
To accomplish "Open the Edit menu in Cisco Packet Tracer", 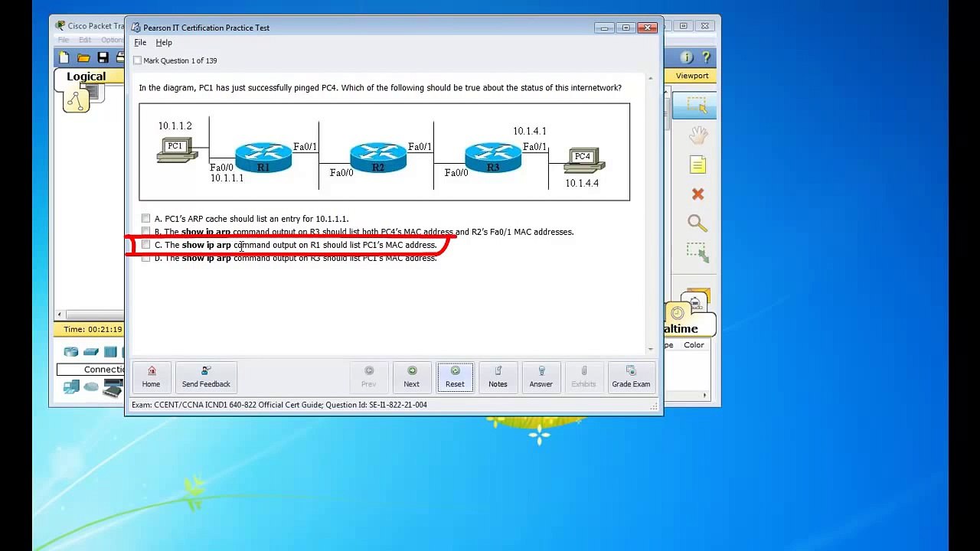I will tap(85, 40).
